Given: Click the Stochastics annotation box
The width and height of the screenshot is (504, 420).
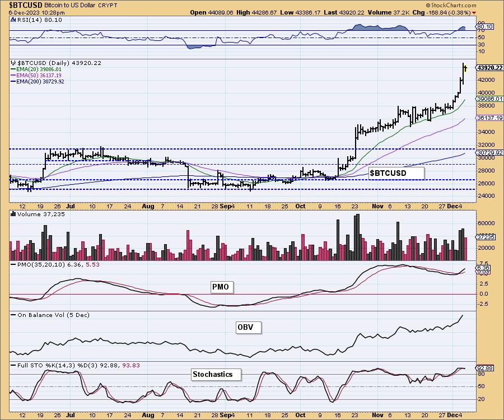Looking at the screenshot, I should coord(216,375).
